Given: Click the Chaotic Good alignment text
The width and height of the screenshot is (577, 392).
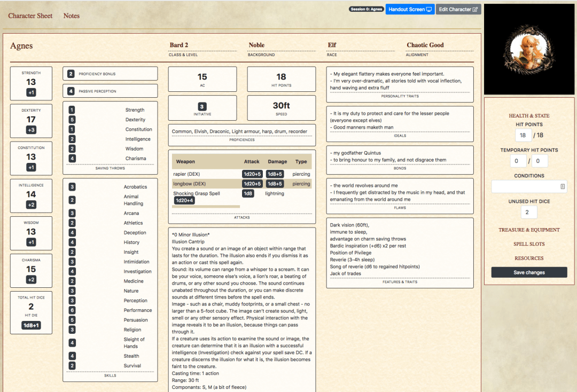Looking at the screenshot, I should click(x=425, y=45).
